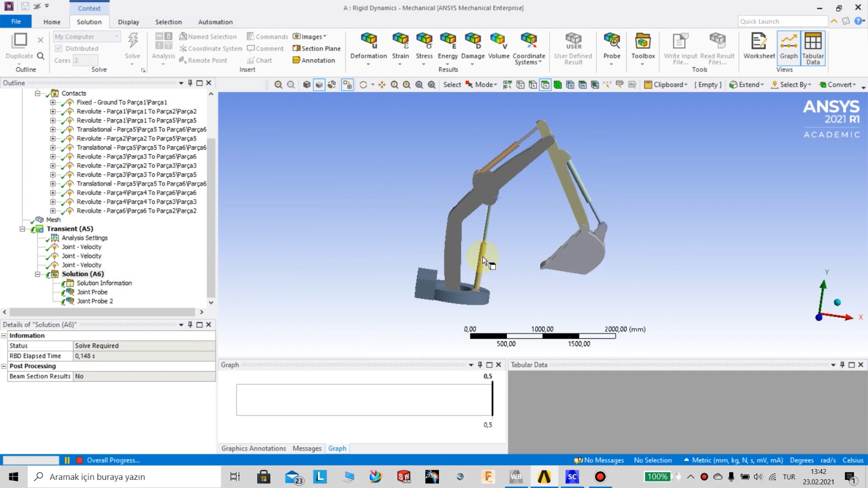The image size is (868, 488).
Task: Click the Outline vertical scrollbar
Action: pos(211,217)
